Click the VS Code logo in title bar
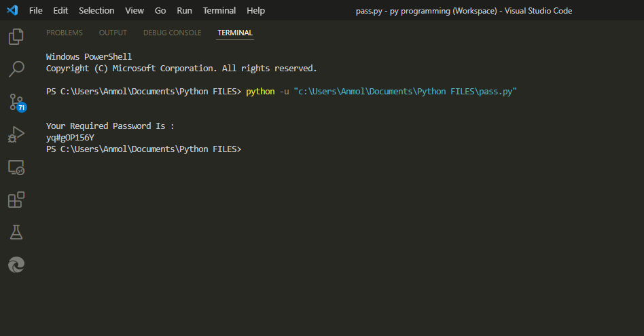Screen dimensions: 644x336 pyautogui.click(x=12, y=11)
